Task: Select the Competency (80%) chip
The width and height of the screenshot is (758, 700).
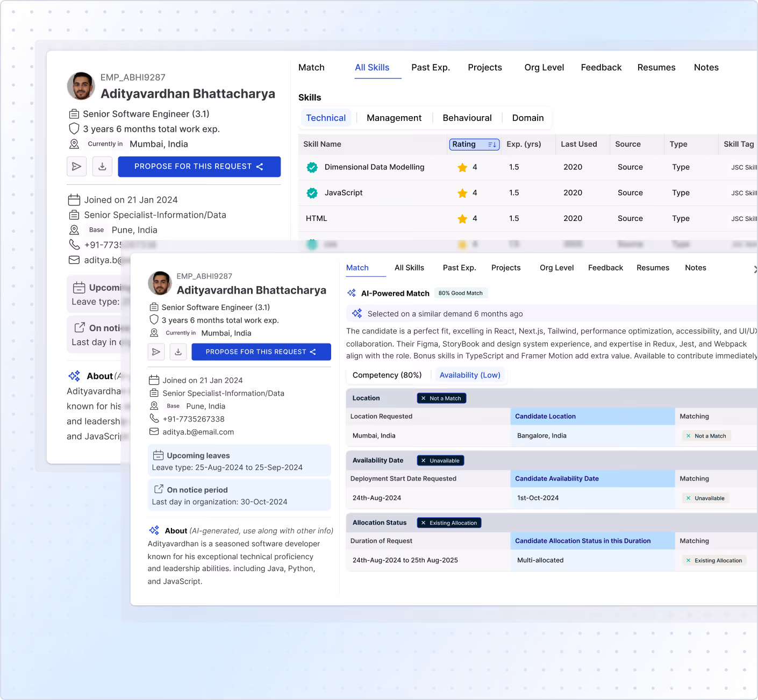Action: (x=387, y=375)
